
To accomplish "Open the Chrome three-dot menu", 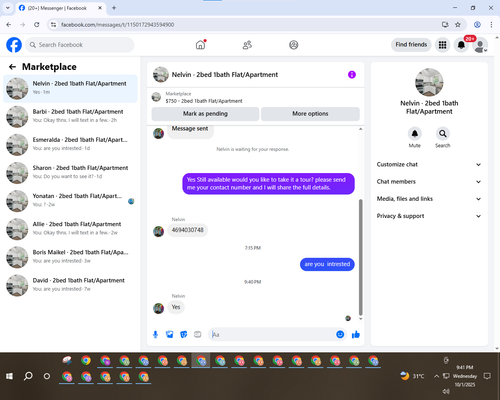I will coord(491,25).
